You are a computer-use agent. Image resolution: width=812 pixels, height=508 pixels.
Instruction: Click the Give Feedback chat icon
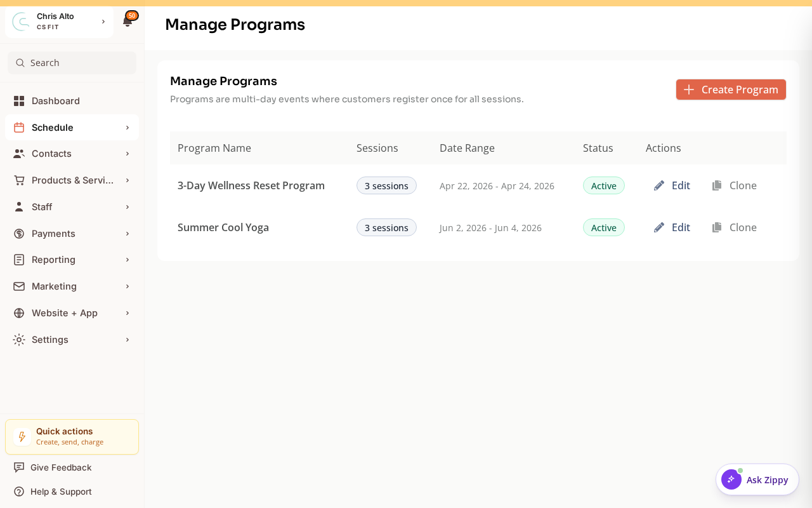[x=19, y=467]
